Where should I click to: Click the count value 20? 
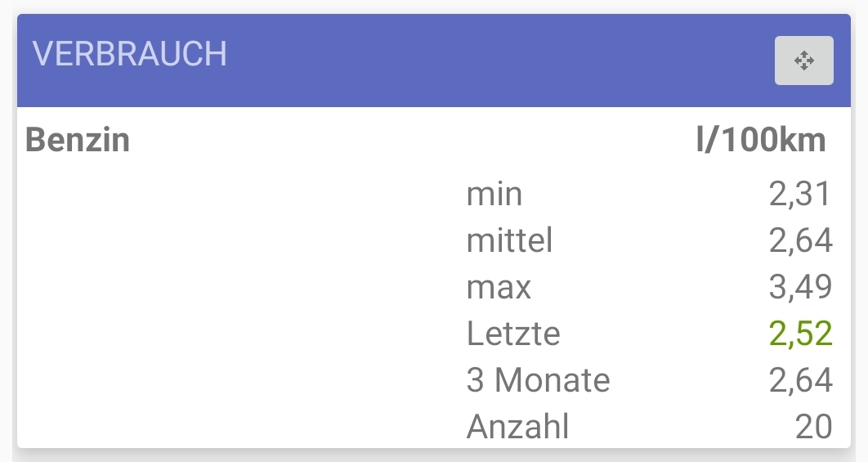[813, 427]
